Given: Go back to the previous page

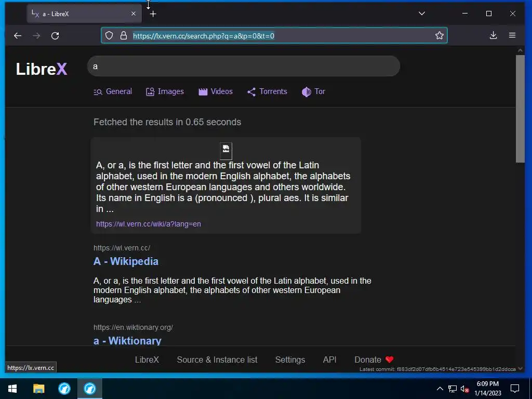Looking at the screenshot, I should point(18,36).
